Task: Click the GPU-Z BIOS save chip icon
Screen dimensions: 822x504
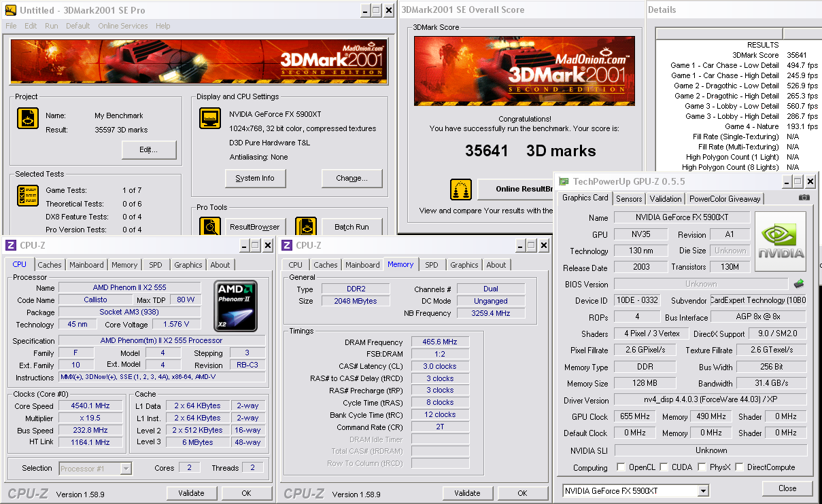Action: (x=799, y=284)
